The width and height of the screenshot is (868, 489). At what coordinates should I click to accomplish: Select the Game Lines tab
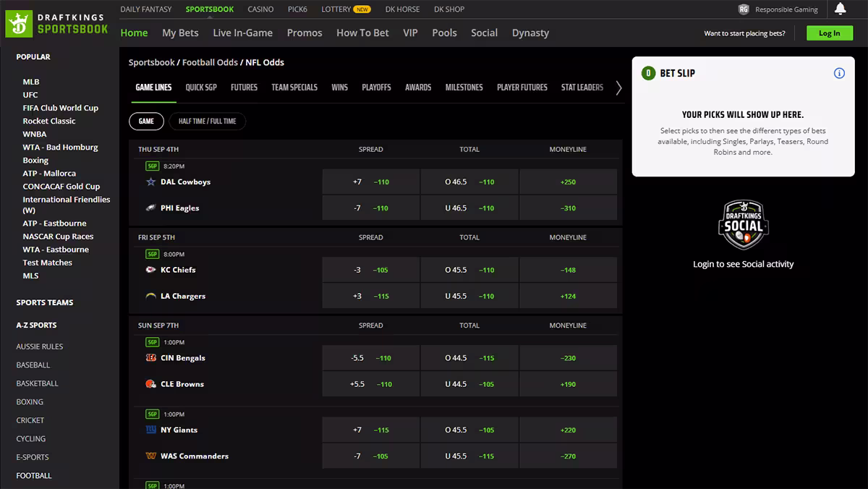[153, 88]
